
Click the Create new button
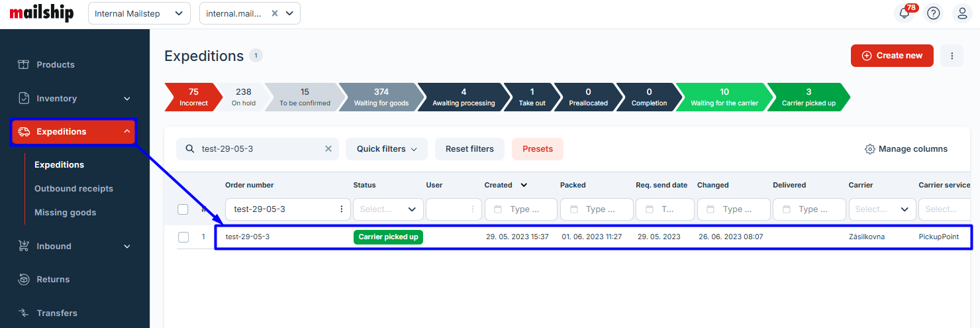pyautogui.click(x=891, y=56)
